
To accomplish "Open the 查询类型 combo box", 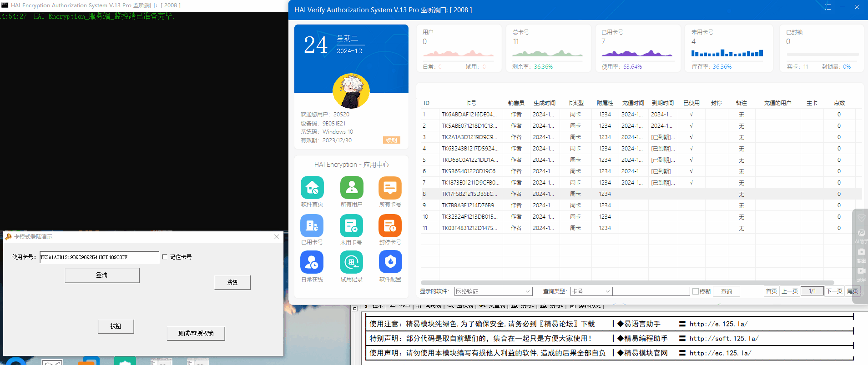I will [x=607, y=291].
